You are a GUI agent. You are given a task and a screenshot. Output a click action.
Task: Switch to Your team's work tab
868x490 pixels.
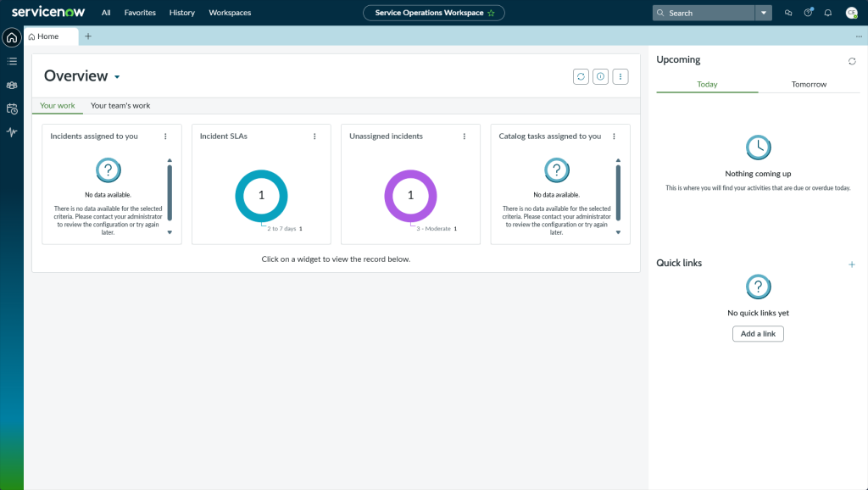pyautogui.click(x=120, y=106)
